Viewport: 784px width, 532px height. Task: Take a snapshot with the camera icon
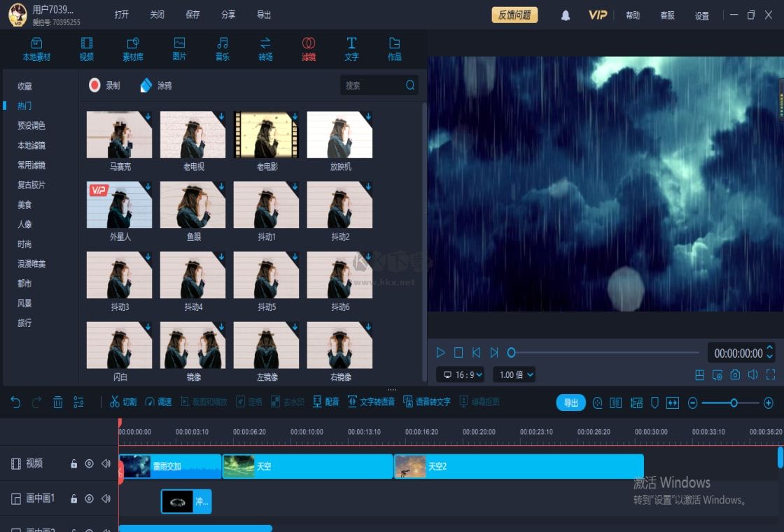coord(735,375)
